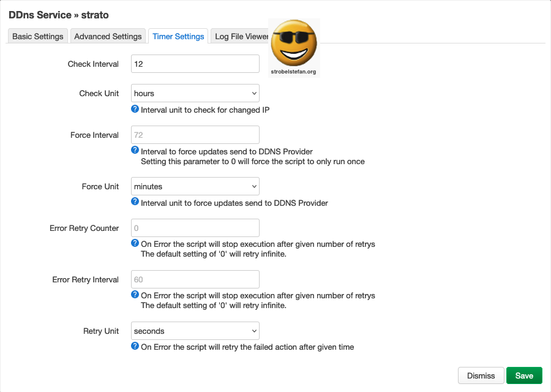Open the Retry Unit seconds dropdown
The width and height of the screenshot is (551, 392).
pyautogui.click(x=195, y=331)
